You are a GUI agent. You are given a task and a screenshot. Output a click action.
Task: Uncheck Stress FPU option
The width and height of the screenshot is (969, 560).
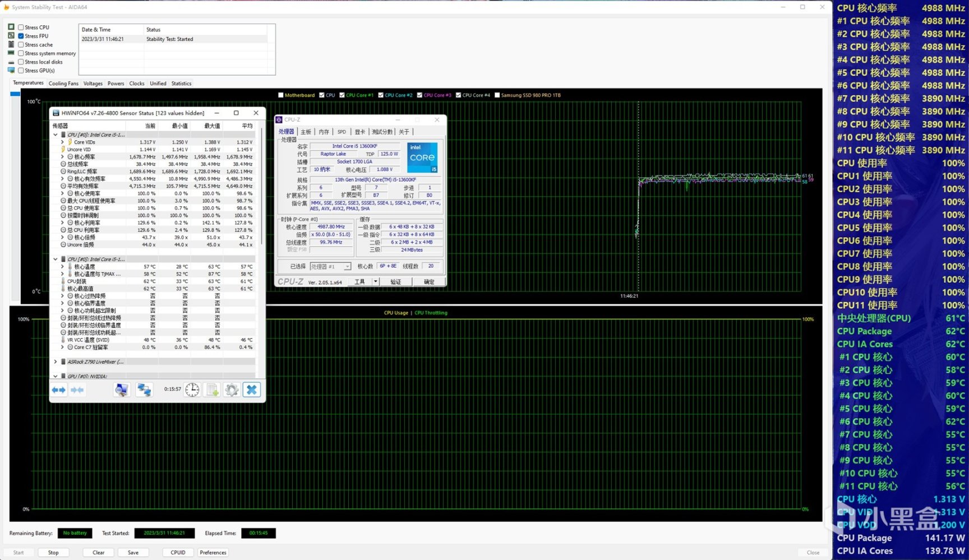21,36
